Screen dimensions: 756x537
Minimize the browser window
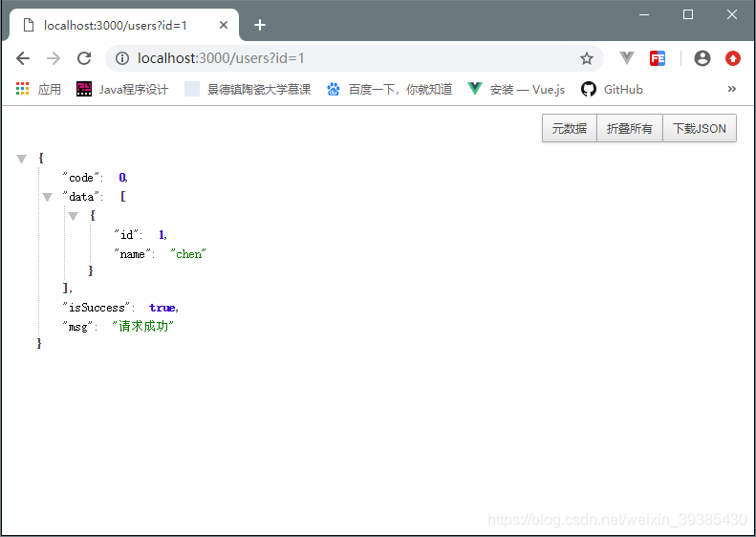[644, 14]
